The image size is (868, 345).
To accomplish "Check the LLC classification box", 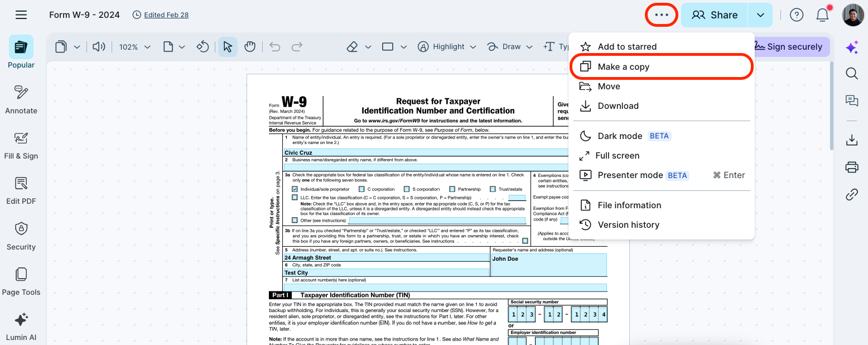I will click(295, 198).
